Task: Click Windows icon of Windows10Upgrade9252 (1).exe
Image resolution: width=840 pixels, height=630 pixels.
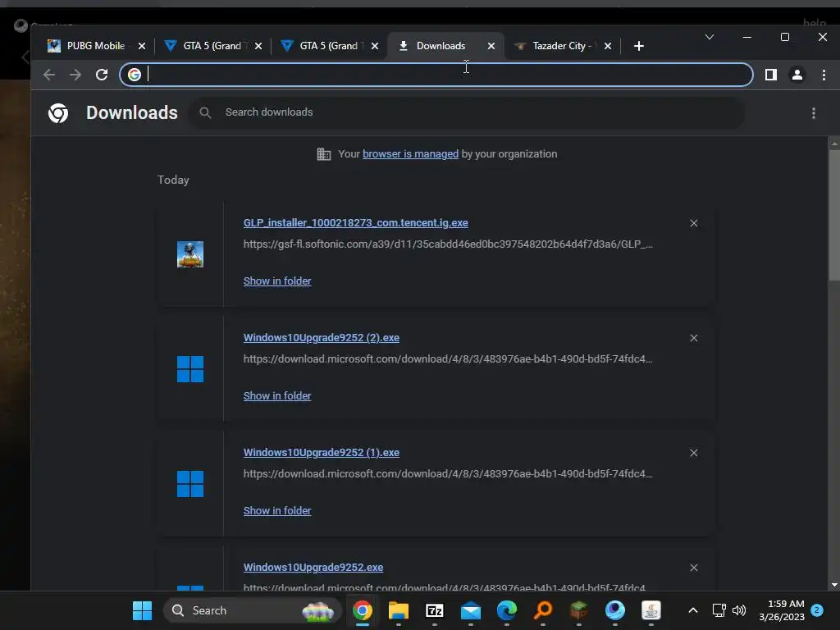Action: [190, 484]
